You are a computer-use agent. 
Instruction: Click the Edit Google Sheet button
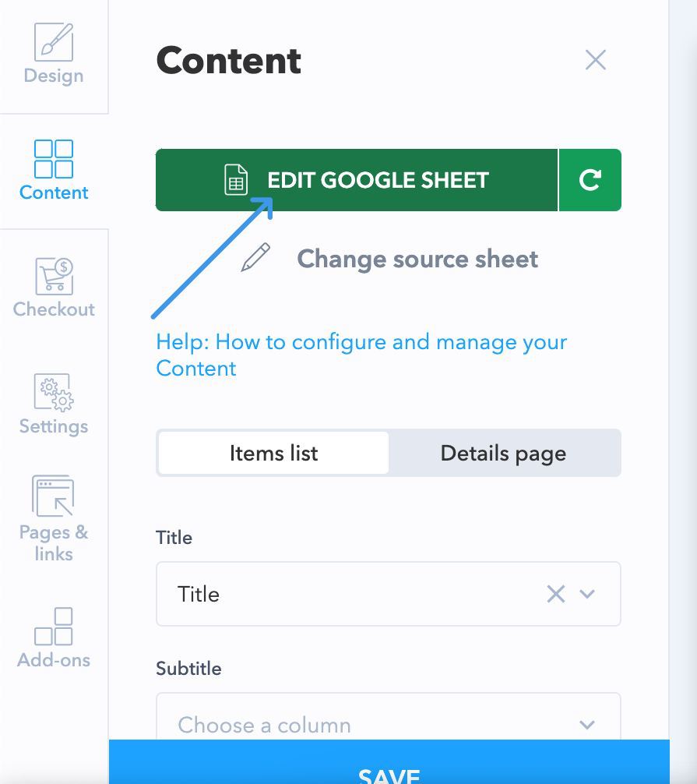[356, 180]
